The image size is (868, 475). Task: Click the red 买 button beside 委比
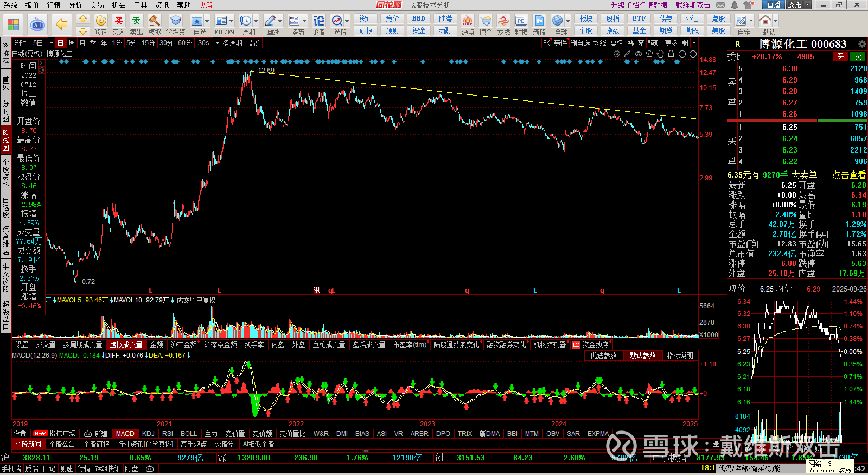pyautogui.click(x=840, y=56)
